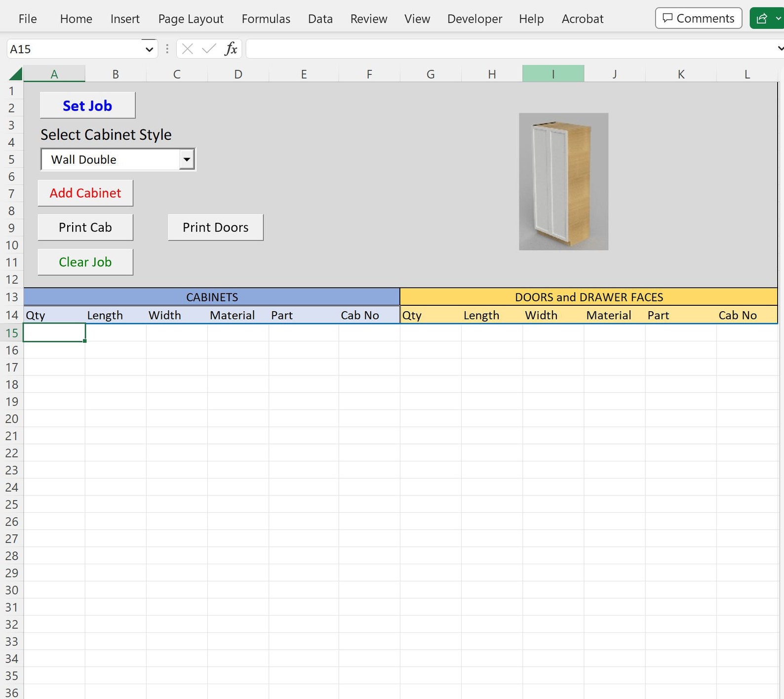Click the Qty cell under CABINETS
The image size is (784, 699).
(54, 315)
